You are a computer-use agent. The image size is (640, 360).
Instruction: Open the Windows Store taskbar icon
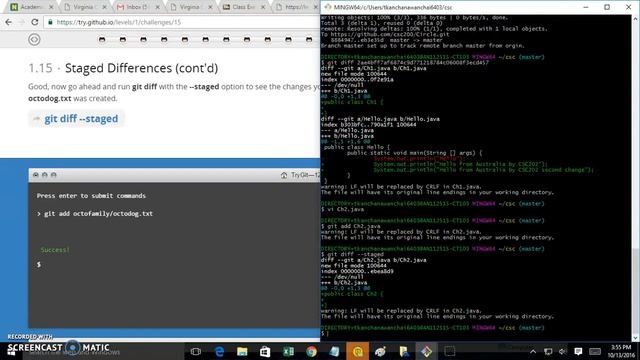coord(265,351)
